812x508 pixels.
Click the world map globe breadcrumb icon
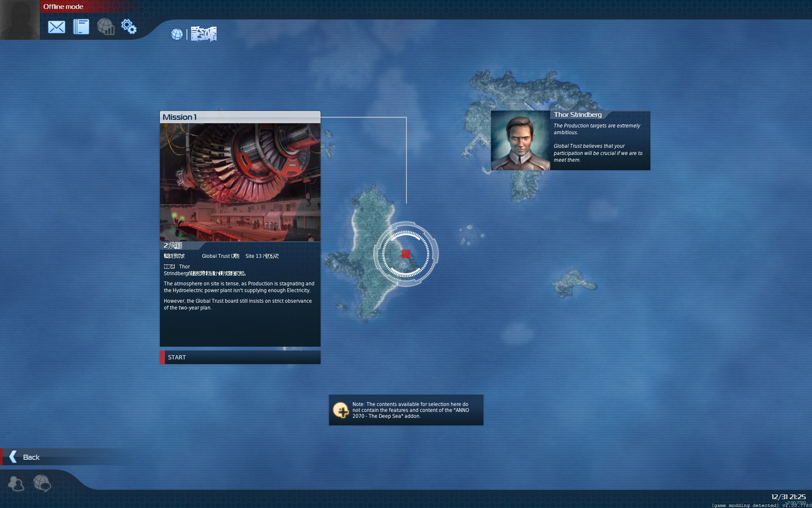pyautogui.click(x=177, y=34)
